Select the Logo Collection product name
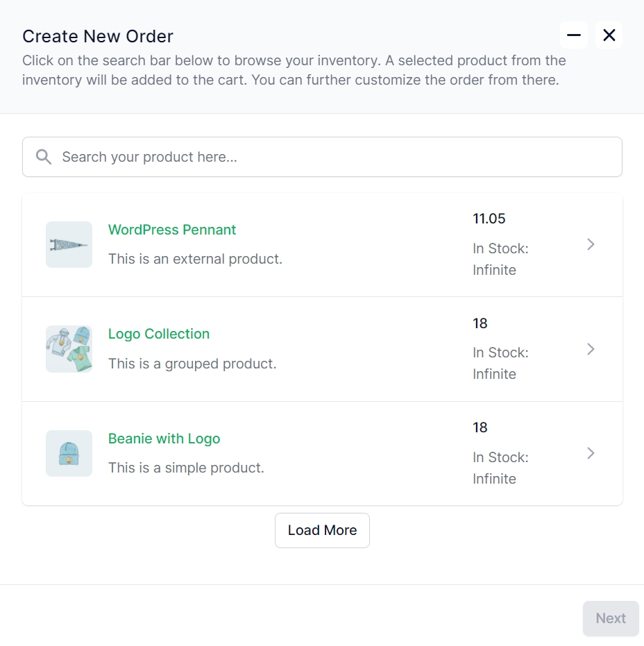644x646 pixels. click(159, 334)
